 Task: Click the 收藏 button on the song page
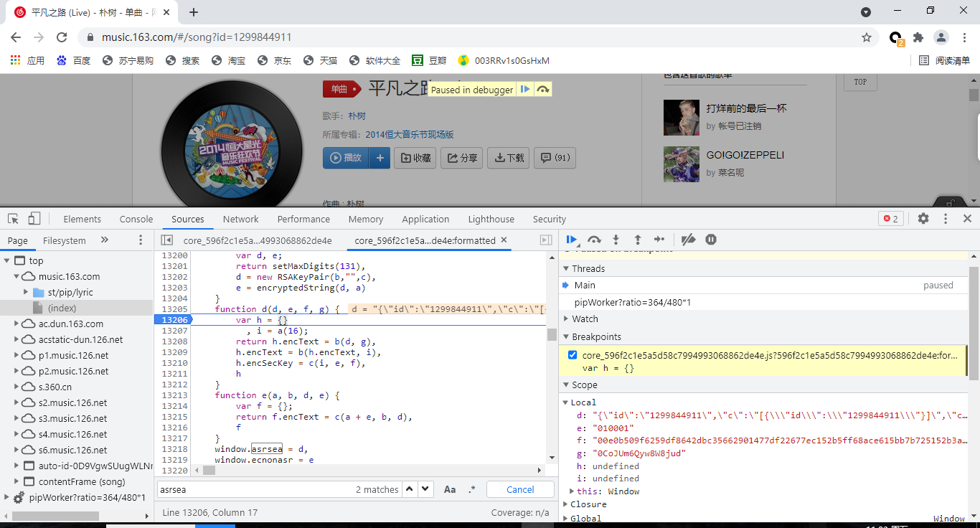click(x=415, y=158)
